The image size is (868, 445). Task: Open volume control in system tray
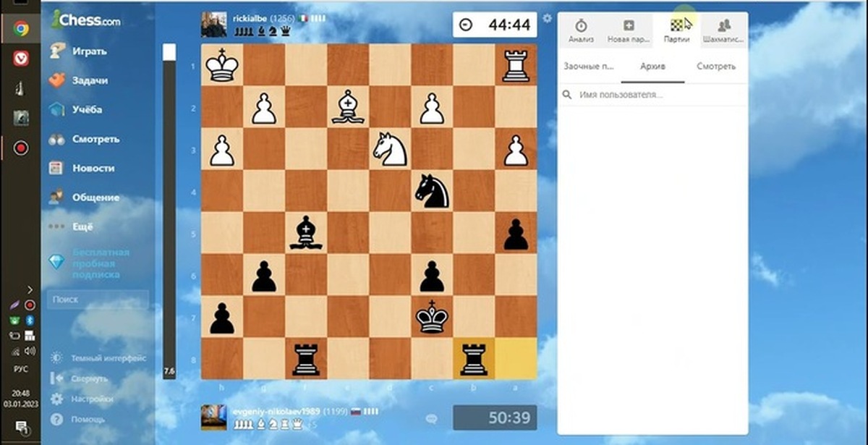click(x=30, y=351)
